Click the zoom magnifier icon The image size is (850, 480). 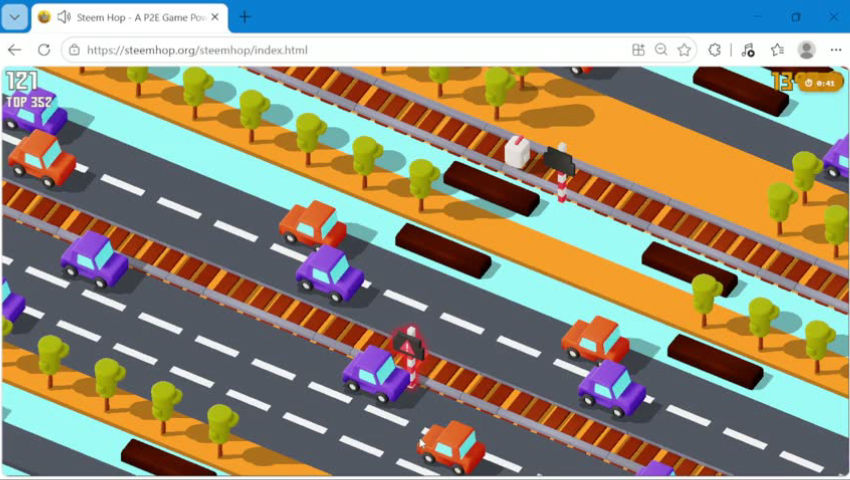pyautogui.click(x=661, y=50)
